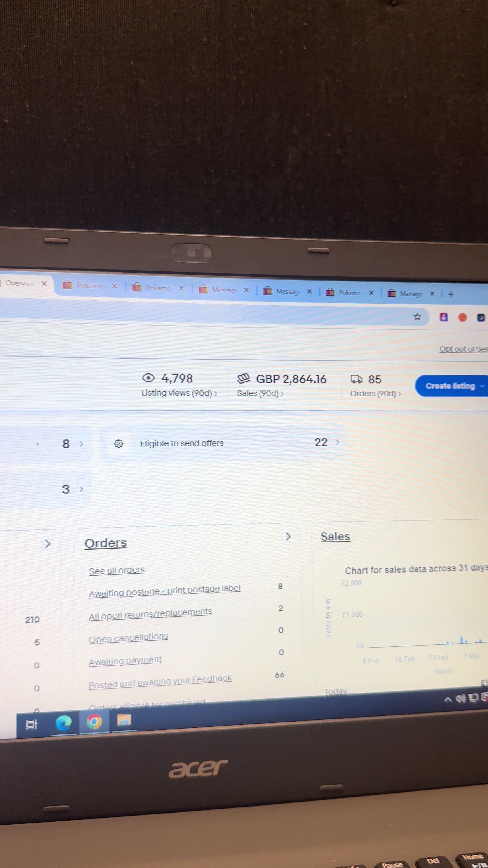This screenshot has height=868, width=488.
Task: Click the 210 count in the left card
Action: click(x=32, y=619)
